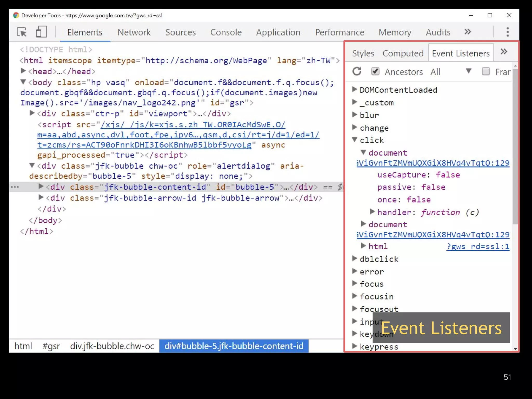Open the Sources tab
The height and width of the screenshot is (399, 532).
(x=181, y=32)
